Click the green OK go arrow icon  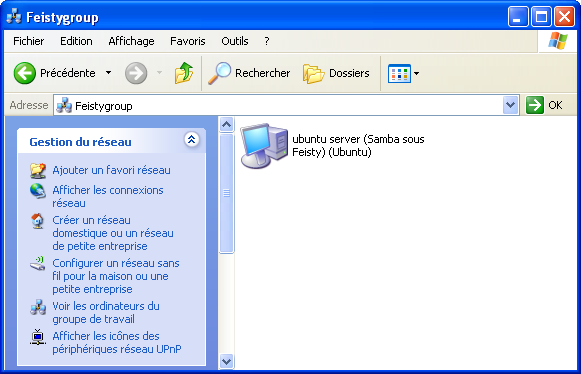coord(535,105)
